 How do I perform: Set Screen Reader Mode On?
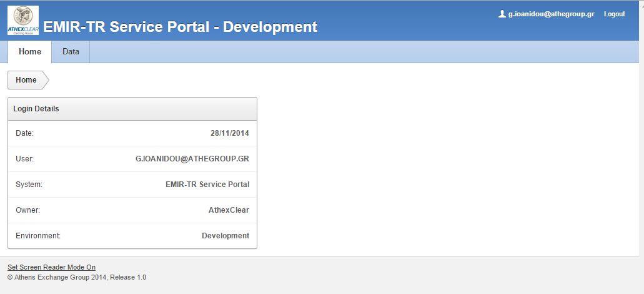pos(51,267)
